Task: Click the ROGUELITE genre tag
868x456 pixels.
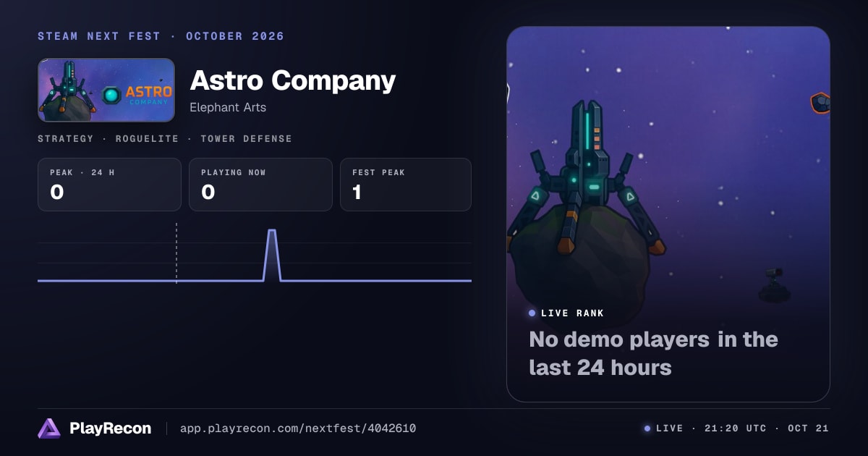Action: pos(147,138)
